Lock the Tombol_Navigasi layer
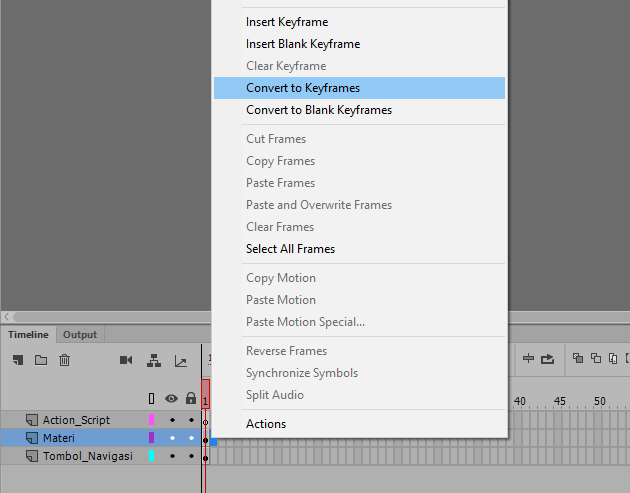This screenshot has width=630, height=493. click(191, 456)
